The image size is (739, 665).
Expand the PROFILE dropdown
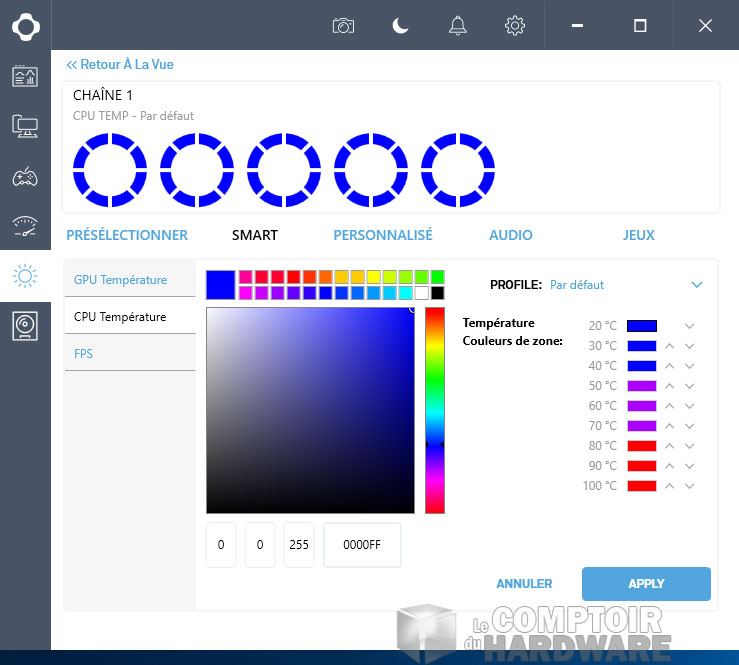pyautogui.click(x=697, y=285)
